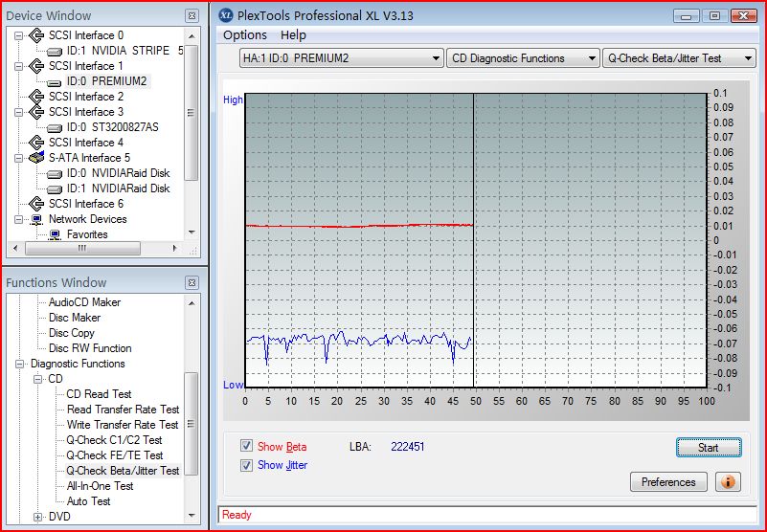
Task: Click the PREMIUM2 drive icon in device tree
Action: click(55, 82)
